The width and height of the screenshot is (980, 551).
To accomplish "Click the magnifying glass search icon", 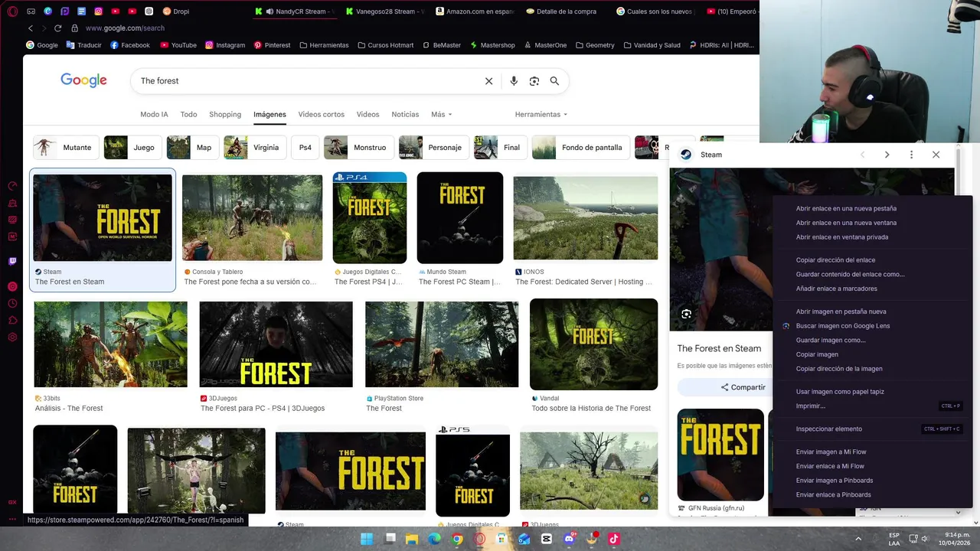I will pos(554,81).
